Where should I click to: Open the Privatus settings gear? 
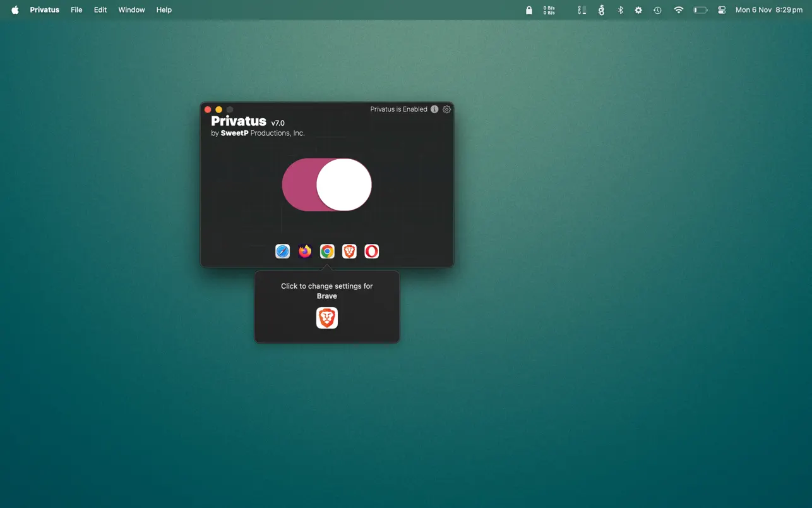pyautogui.click(x=446, y=109)
